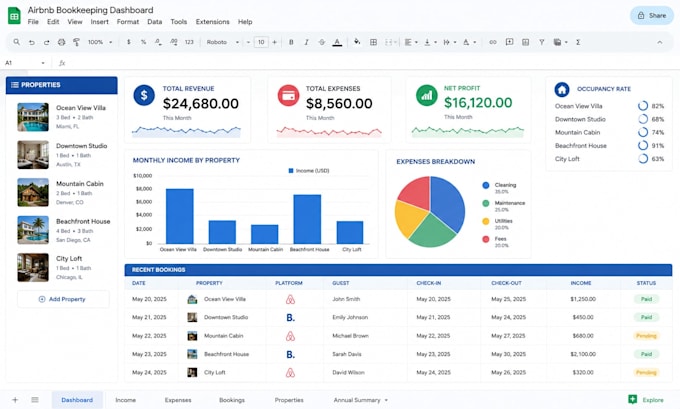Click the Paid status for Sarah Davis
680x409 pixels.
point(646,354)
